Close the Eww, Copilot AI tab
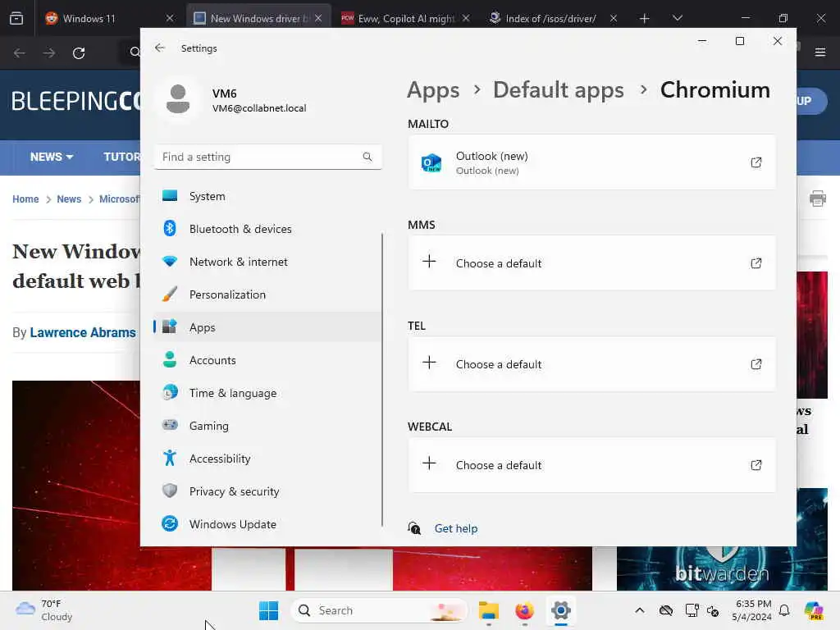 (466, 18)
